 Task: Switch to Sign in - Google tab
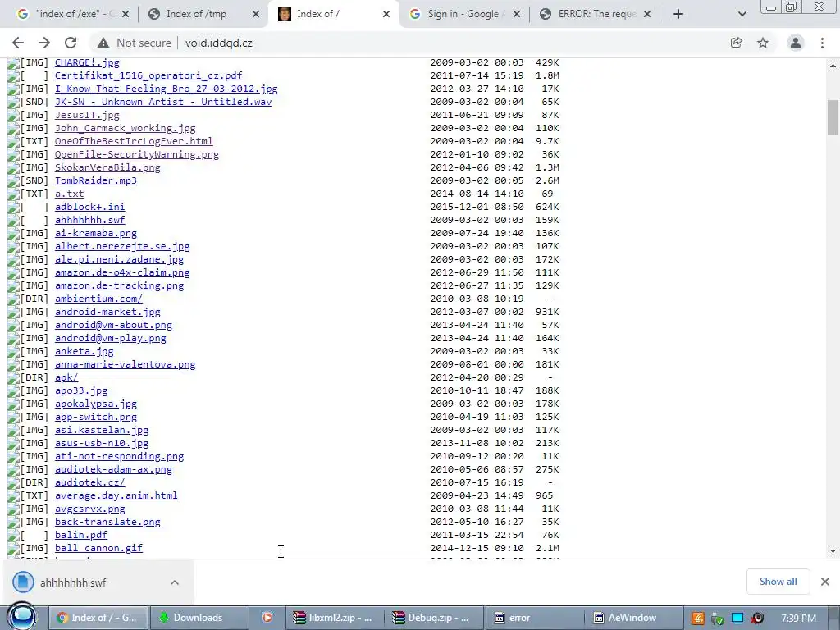pyautogui.click(x=463, y=14)
